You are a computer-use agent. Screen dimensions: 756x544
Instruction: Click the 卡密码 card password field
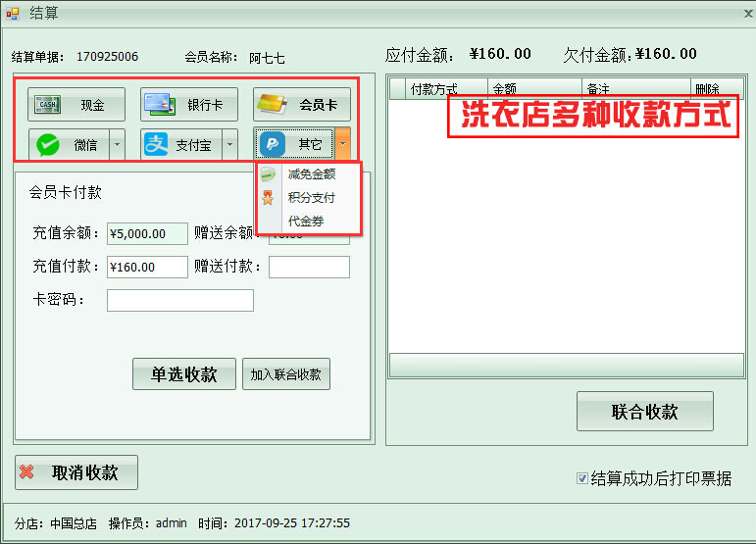(x=179, y=300)
